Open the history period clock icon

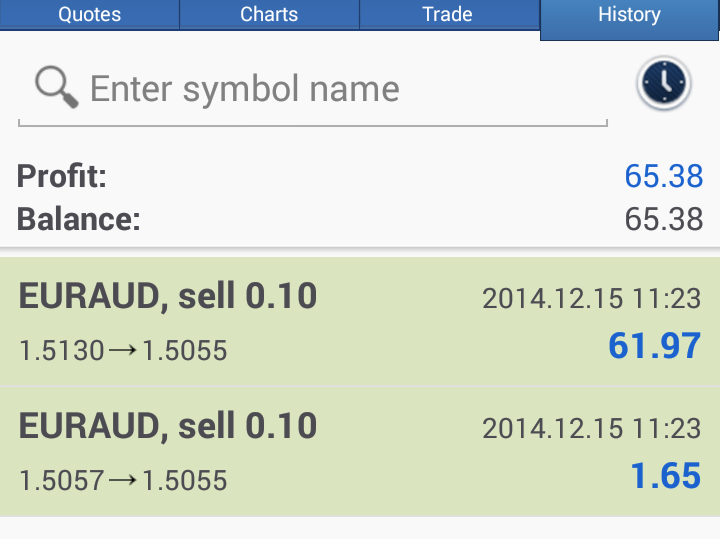pos(664,83)
